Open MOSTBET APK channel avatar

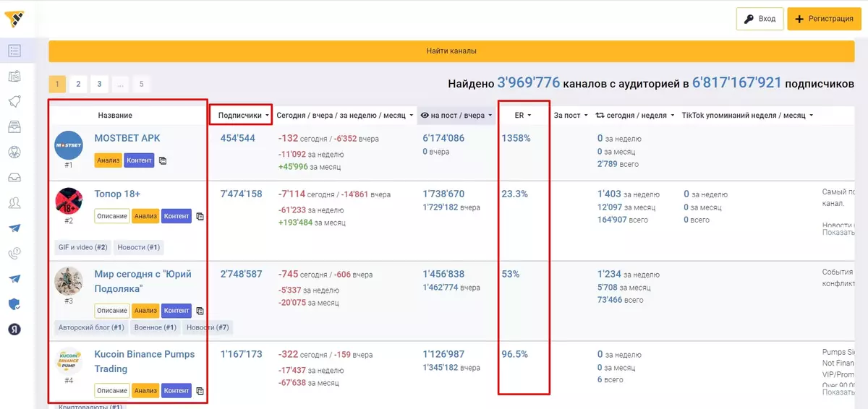point(69,145)
